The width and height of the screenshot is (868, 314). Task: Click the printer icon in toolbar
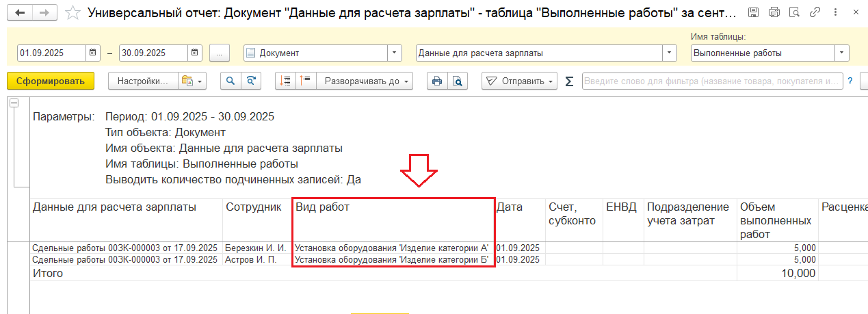437,81
